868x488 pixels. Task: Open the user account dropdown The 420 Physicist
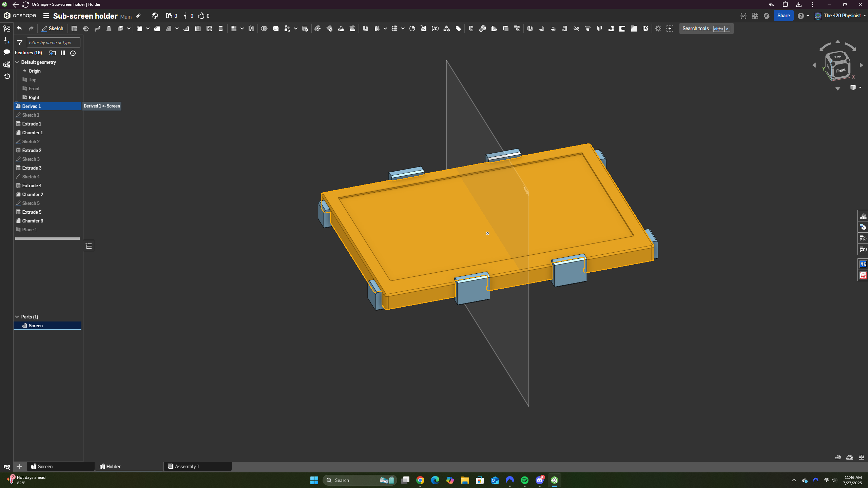click(x=841, y=16)
